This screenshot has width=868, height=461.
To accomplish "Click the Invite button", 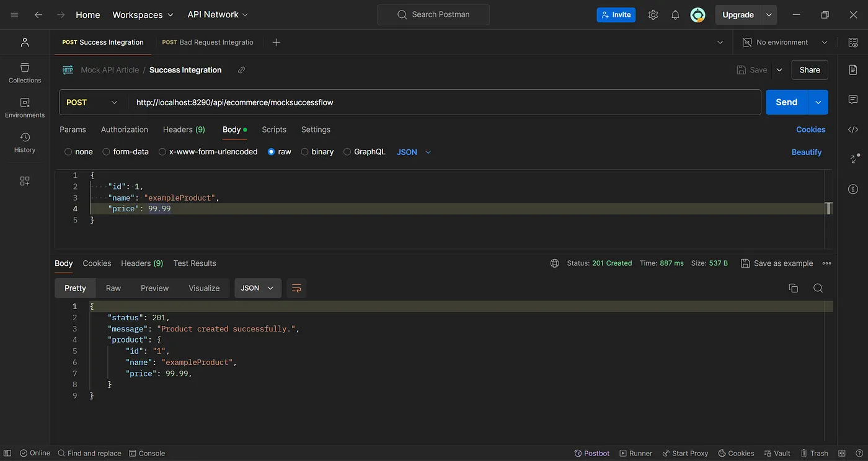I will coord(616,15).
